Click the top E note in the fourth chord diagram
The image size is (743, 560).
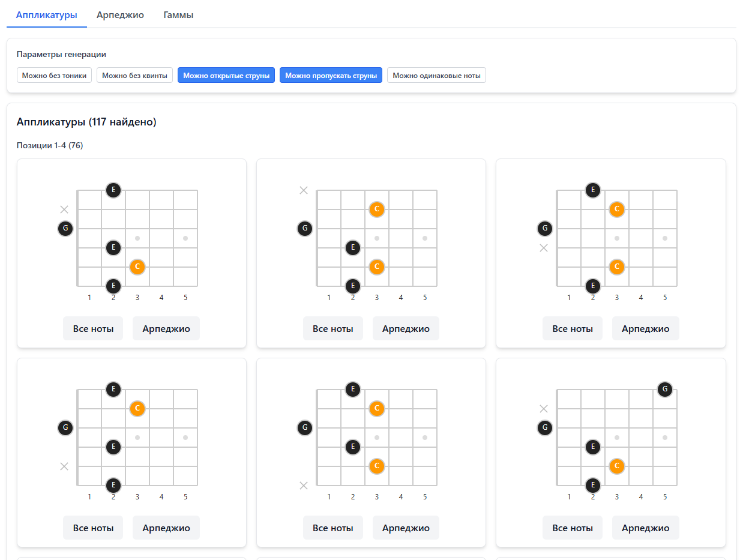click(x=113, y=390)
